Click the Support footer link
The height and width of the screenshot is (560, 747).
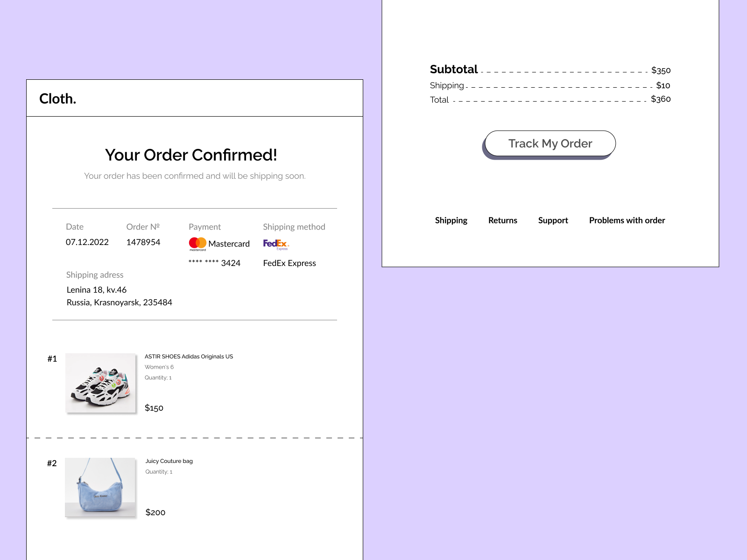tap(553, 220)
